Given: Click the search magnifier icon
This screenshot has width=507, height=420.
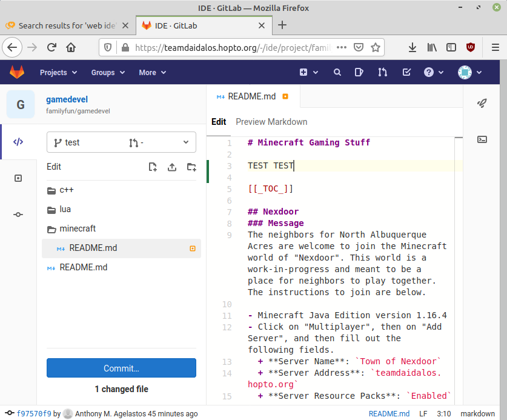Looking at the screenshot, I should click(337, 73).
